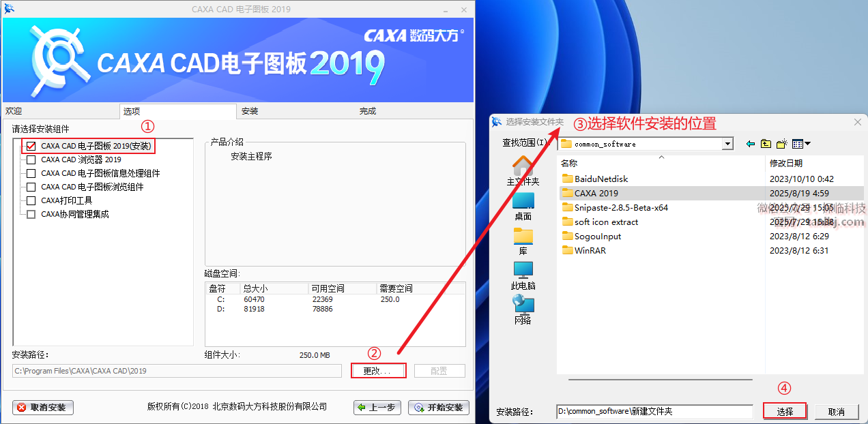Switch to the 欢迎 tab
The height and width of the screenshot is (424, 868).
pyautogui.click(x=61, y=111)
